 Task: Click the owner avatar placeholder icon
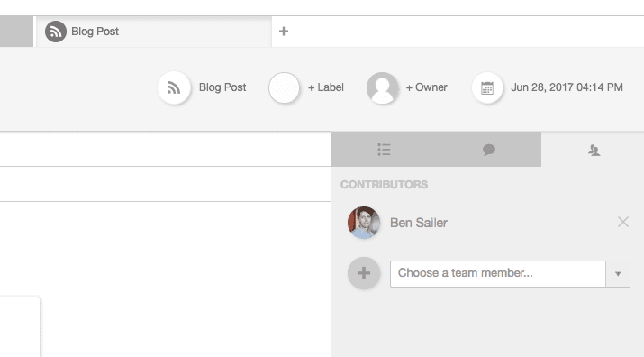pyautogui.click(x=383, y=87)
